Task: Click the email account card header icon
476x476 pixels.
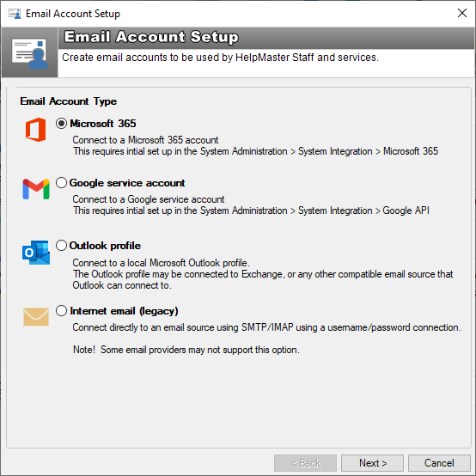Action: click(x=30, y=53)
